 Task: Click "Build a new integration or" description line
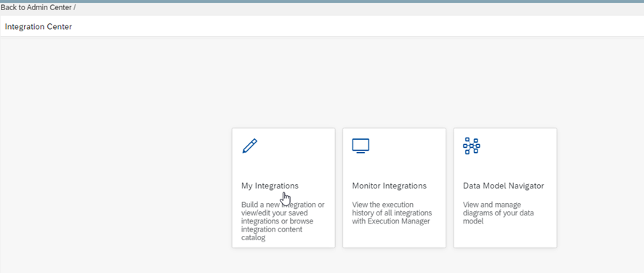283,205
